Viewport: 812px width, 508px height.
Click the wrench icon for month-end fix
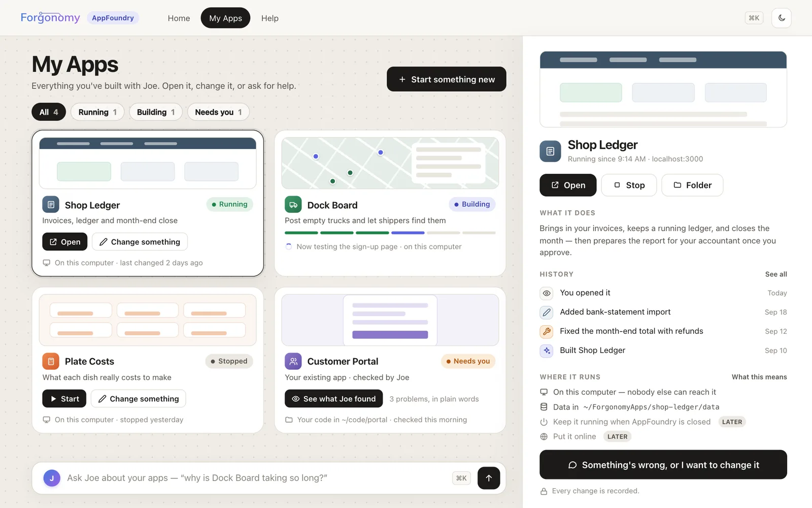547,332
